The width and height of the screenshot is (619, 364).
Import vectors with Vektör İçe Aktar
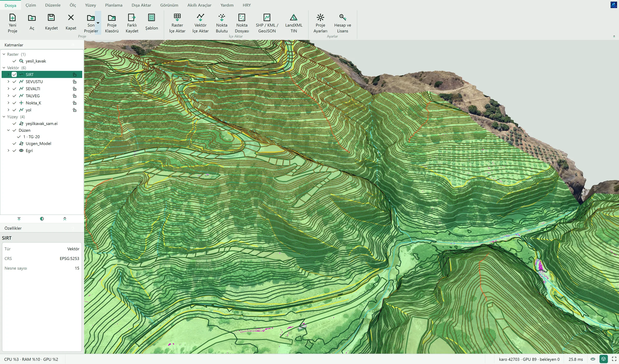pos(200,23)
